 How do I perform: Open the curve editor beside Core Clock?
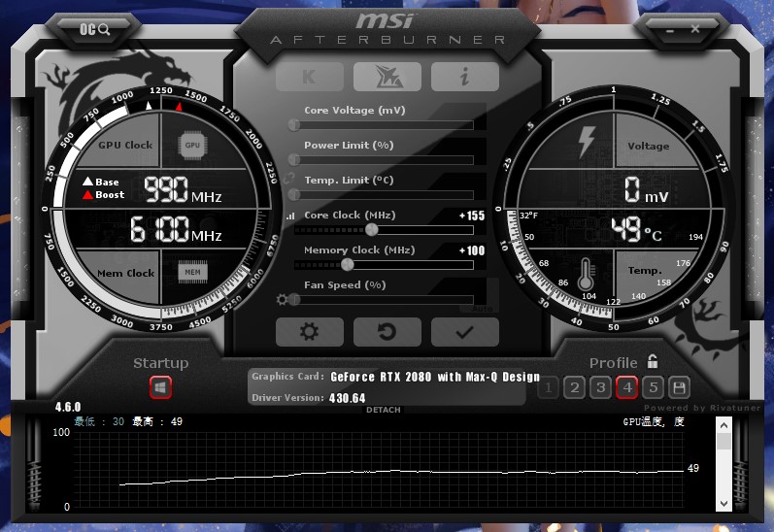click(x=290, y=216)
